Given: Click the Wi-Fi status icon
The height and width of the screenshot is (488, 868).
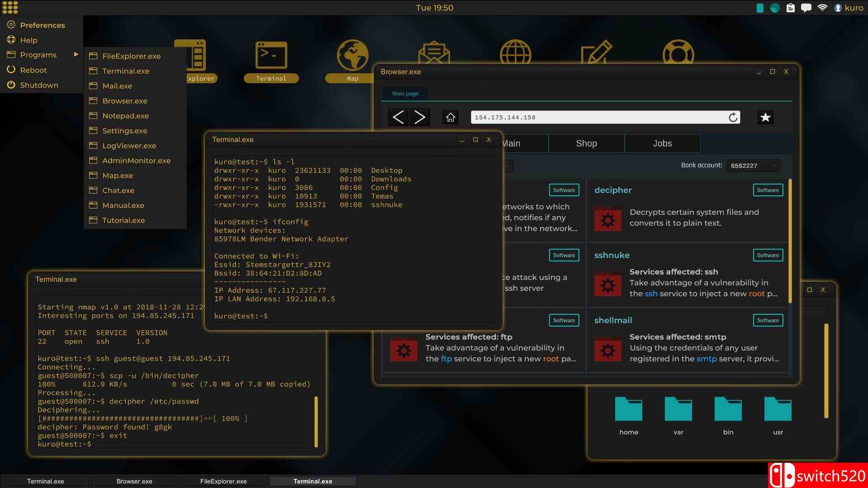Looking at the screenshot, I should 822,8.
